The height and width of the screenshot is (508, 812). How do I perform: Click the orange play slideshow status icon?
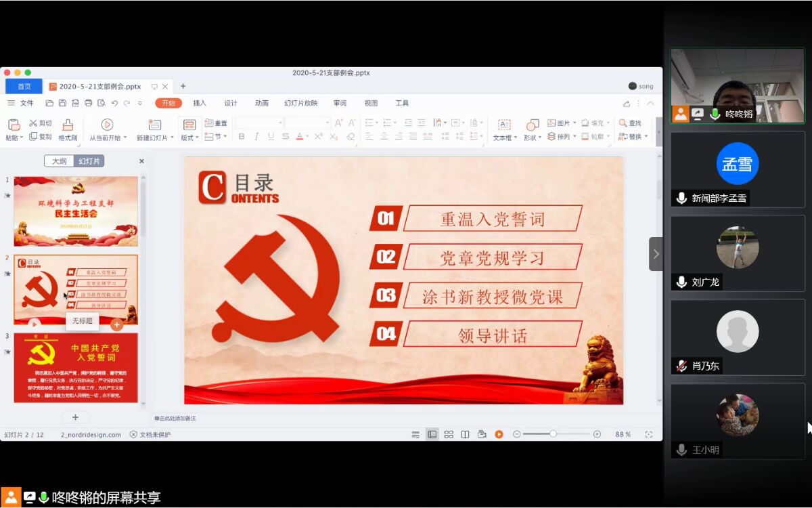pos(499,434)
